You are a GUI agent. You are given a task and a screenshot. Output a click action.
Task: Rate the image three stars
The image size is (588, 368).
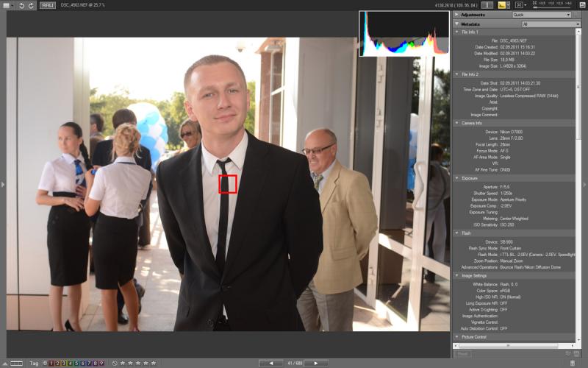(x=138, y=363)
